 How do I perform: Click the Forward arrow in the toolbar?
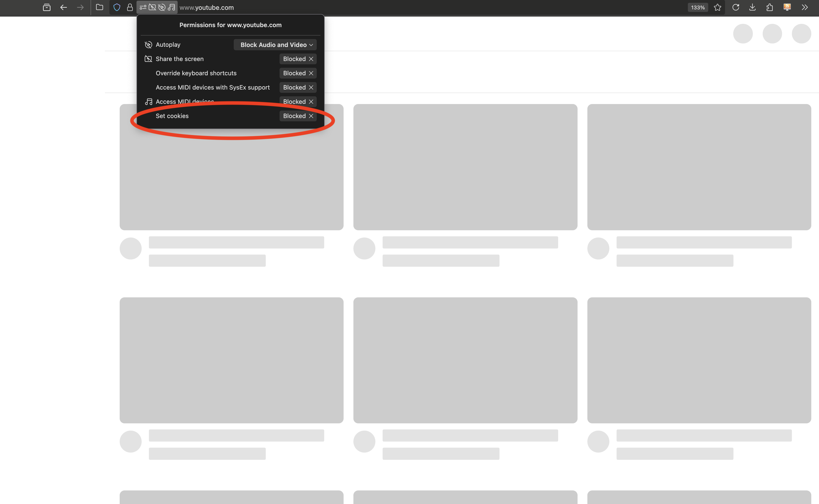[x=80, y=7]
